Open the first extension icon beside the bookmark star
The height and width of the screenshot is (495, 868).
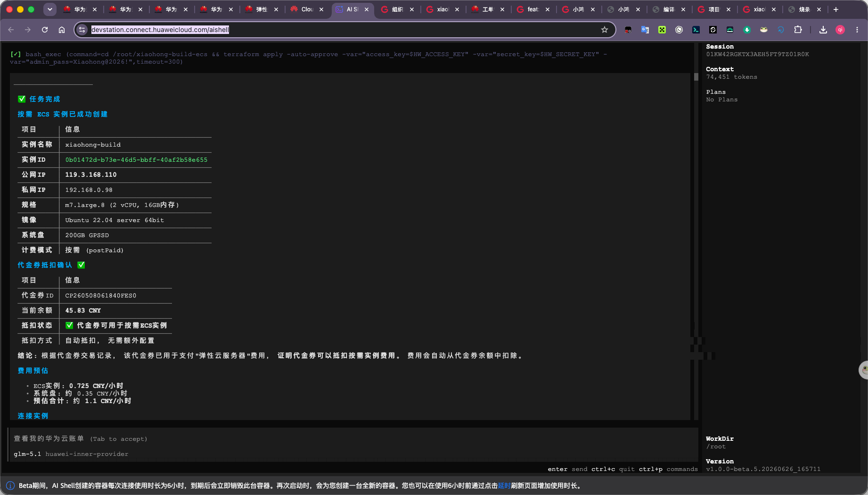(x=628, y=30)
